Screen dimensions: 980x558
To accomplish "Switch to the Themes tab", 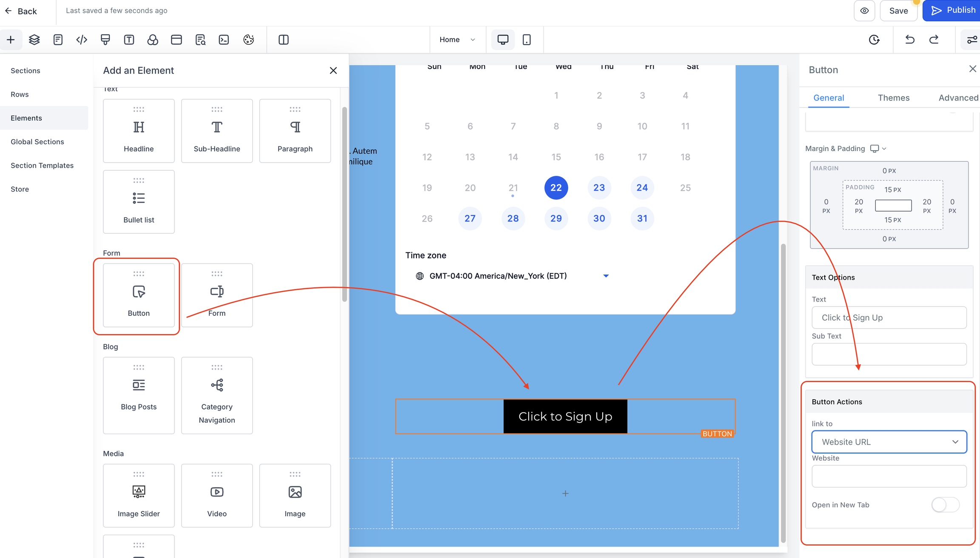I will pos(894,98).
